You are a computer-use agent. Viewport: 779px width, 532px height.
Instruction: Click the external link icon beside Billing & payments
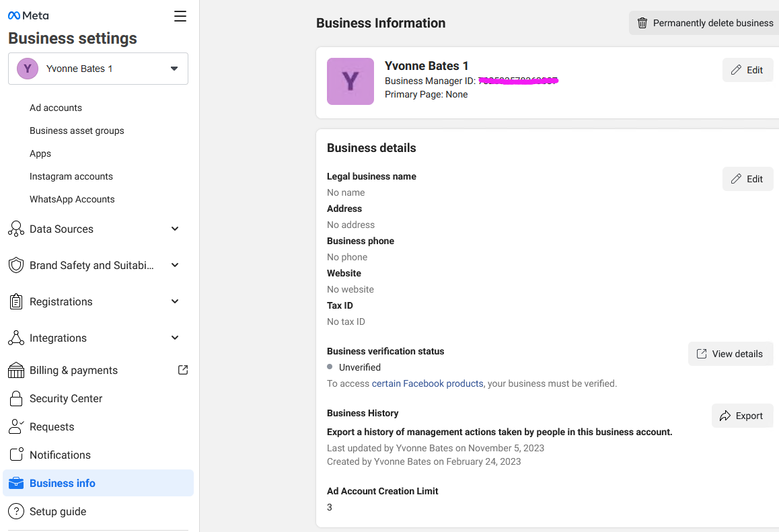183,370
